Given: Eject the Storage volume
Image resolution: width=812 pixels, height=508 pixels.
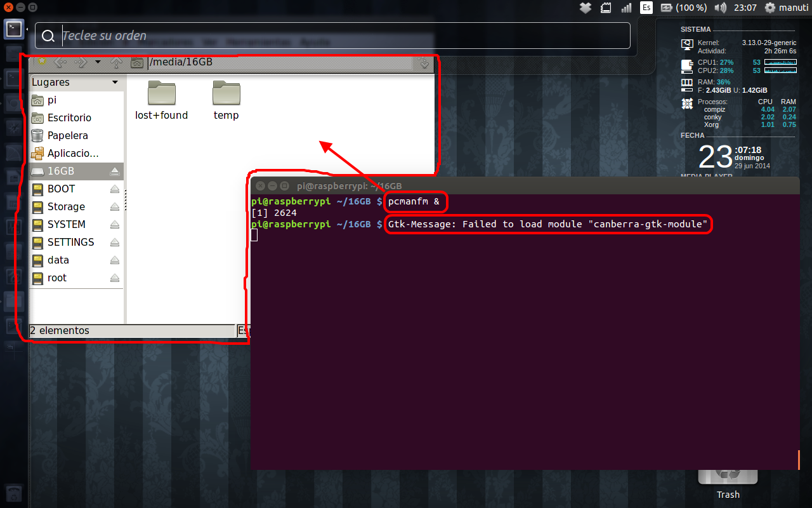Looking at the screenshot, I should [115, 207].
